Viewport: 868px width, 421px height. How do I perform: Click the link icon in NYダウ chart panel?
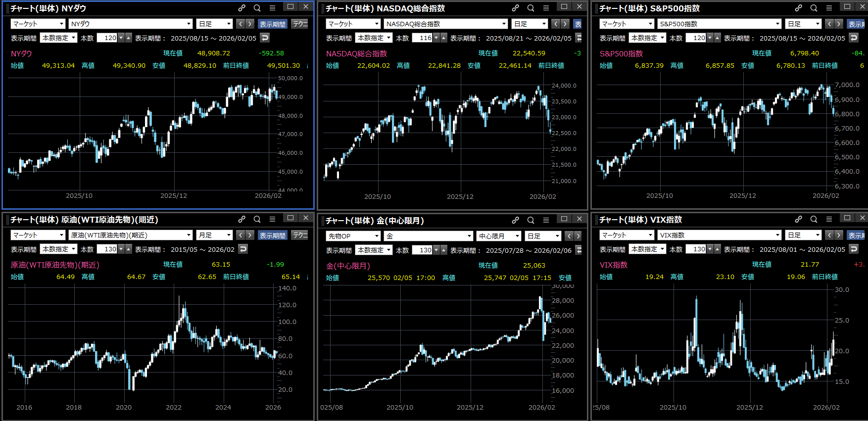coord(241,8)
